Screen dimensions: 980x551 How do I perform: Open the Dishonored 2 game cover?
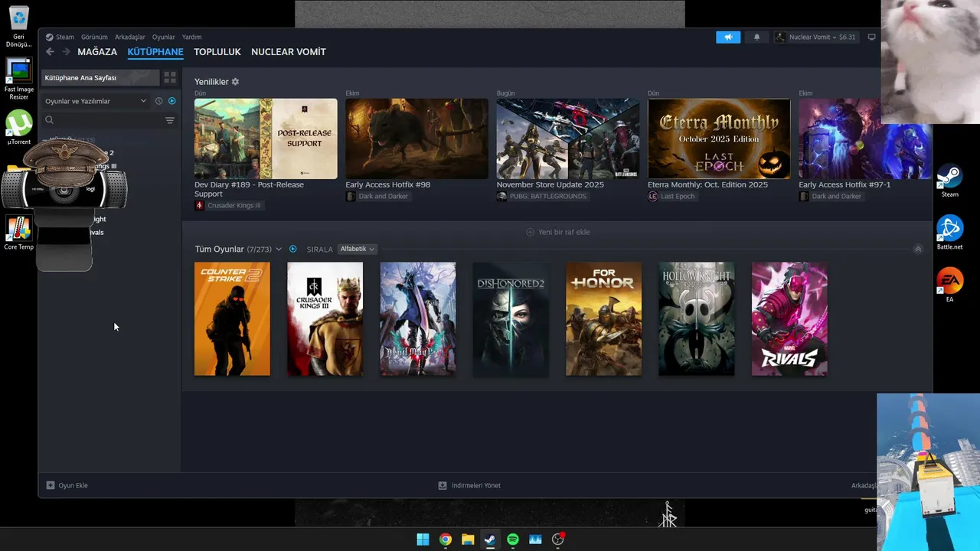(511, 319)
